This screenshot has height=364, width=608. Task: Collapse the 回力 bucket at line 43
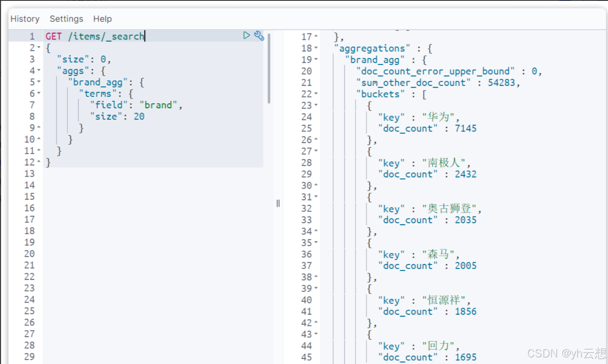316,334
